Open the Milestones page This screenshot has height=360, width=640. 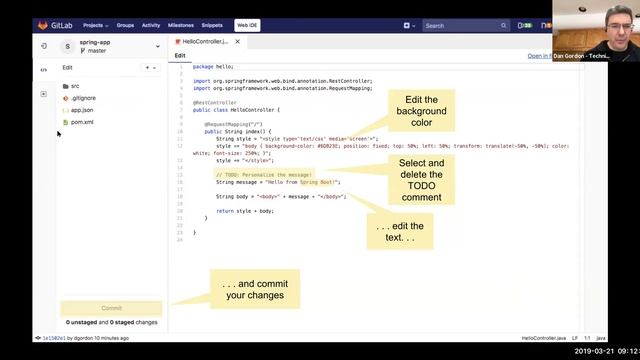tap(181, 25)
